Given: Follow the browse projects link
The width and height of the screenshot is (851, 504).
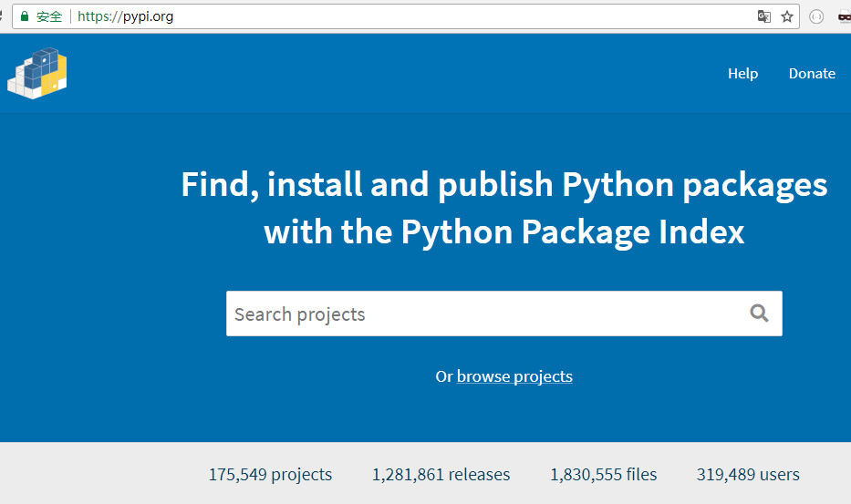Looking at the screenshot, I should (x=514, y=376).
